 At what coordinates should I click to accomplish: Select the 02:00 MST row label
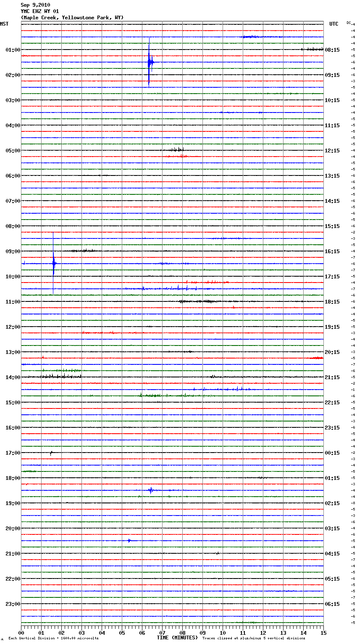pos(13,75)
